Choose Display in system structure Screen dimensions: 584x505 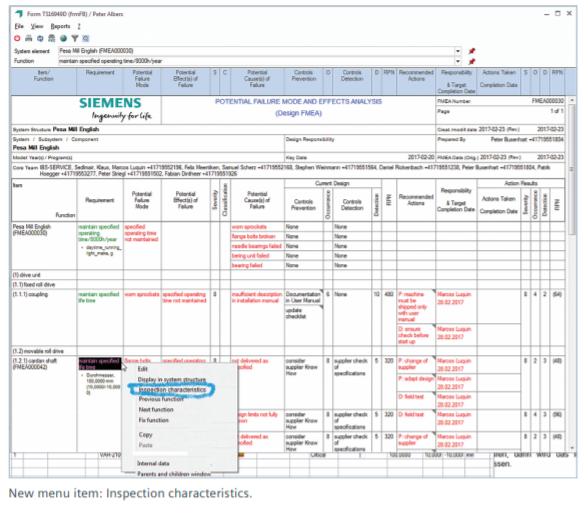tap(172, 379)
